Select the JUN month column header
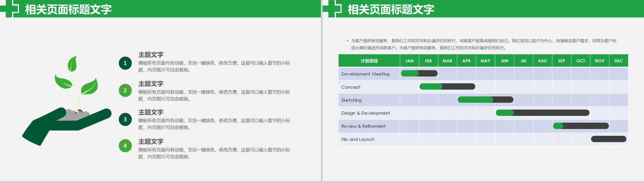 click(x=504, y=61)
